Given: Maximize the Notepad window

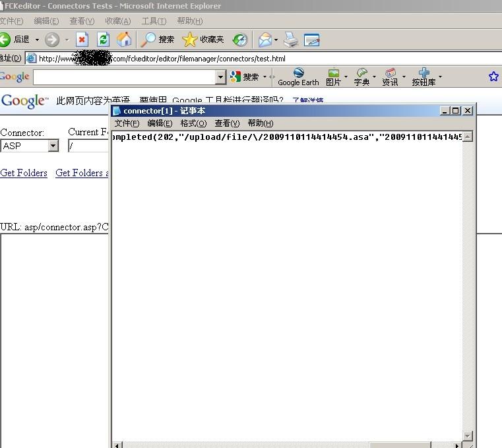Looking at the screenshot, I should click(456, 111).
